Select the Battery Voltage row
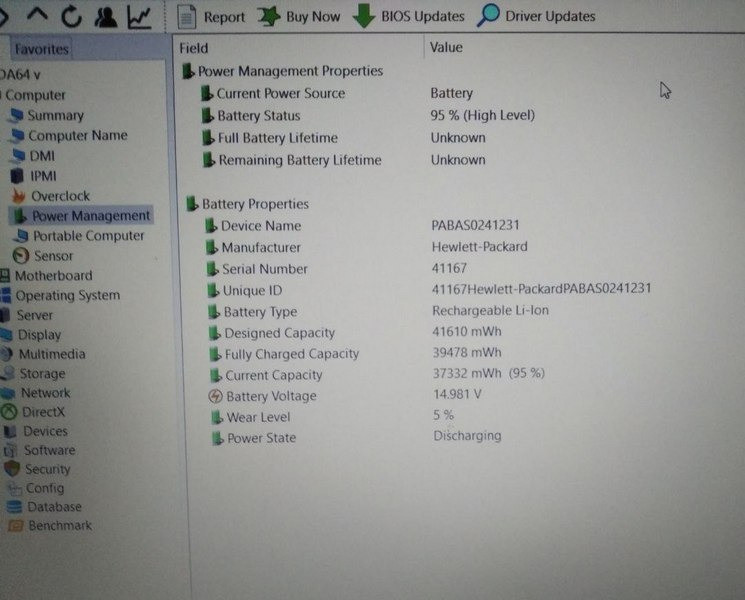The image size is (745, 600). [x=270, y=396]
